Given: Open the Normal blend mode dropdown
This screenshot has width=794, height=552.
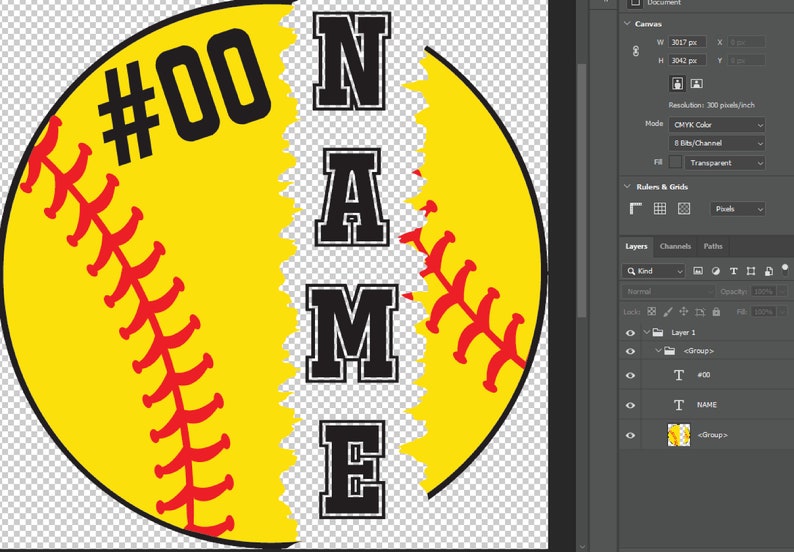Looking at the screenshot, I should point(668,291).
